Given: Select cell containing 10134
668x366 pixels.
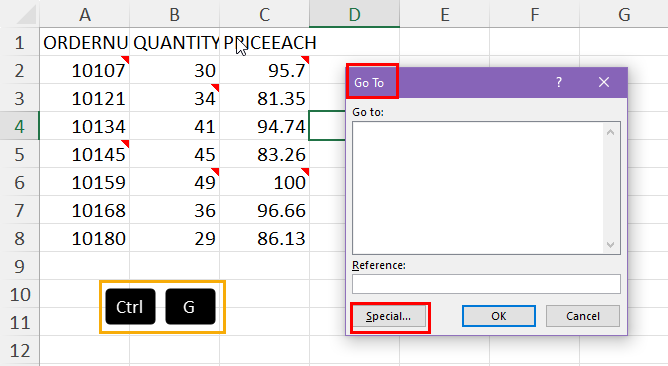Looking at the screenshot, I should (x=85, y=126).
